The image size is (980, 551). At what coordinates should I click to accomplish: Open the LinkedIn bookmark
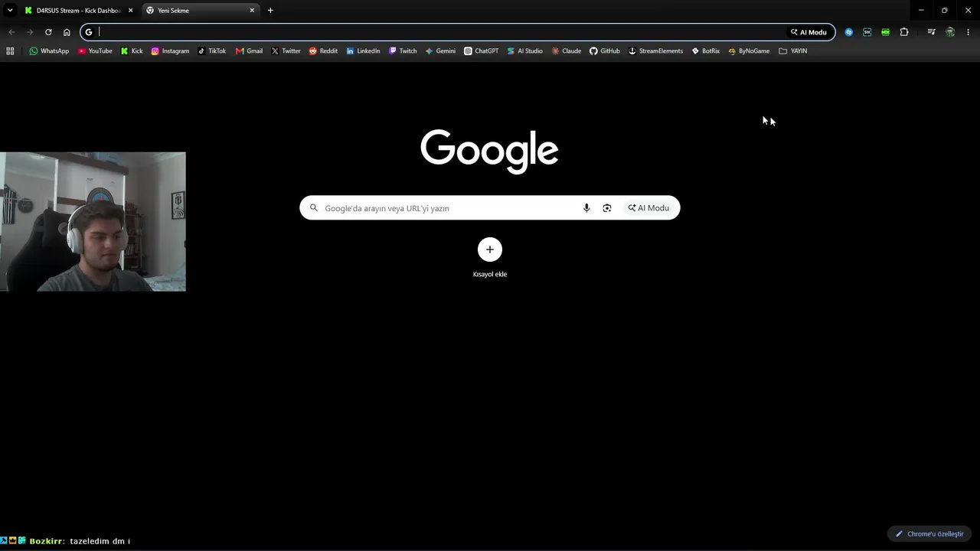363,51
